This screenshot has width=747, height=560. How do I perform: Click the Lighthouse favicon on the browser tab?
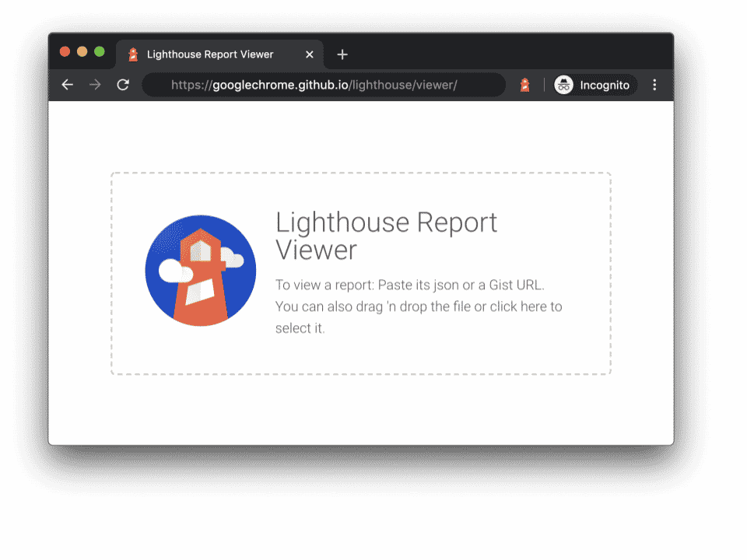point(132,54)
